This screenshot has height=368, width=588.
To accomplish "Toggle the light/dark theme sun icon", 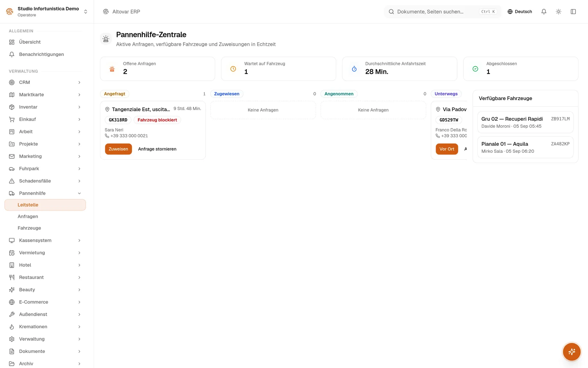I will click(559, 12).
